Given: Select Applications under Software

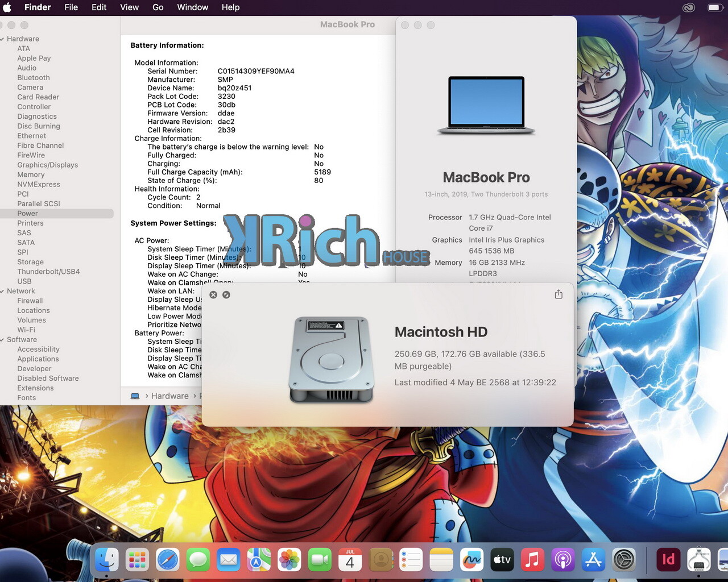Looking at the screenshot, I should [x=38, y=359].
